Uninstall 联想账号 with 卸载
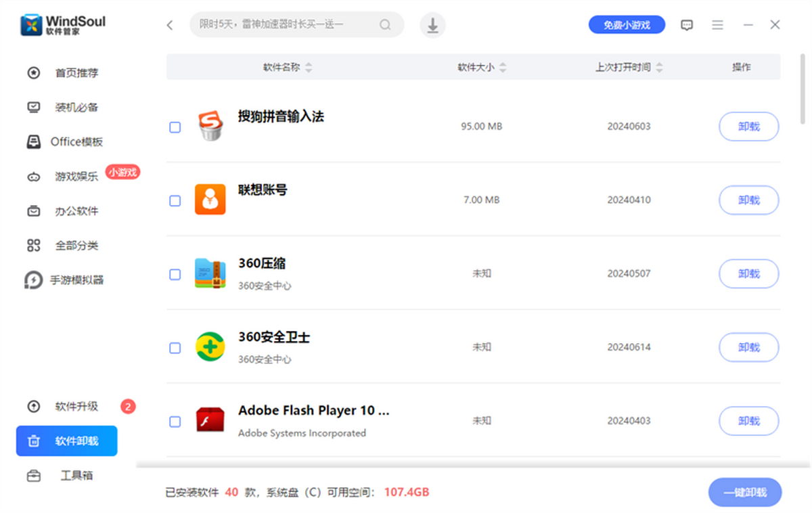 click(748, 200)
